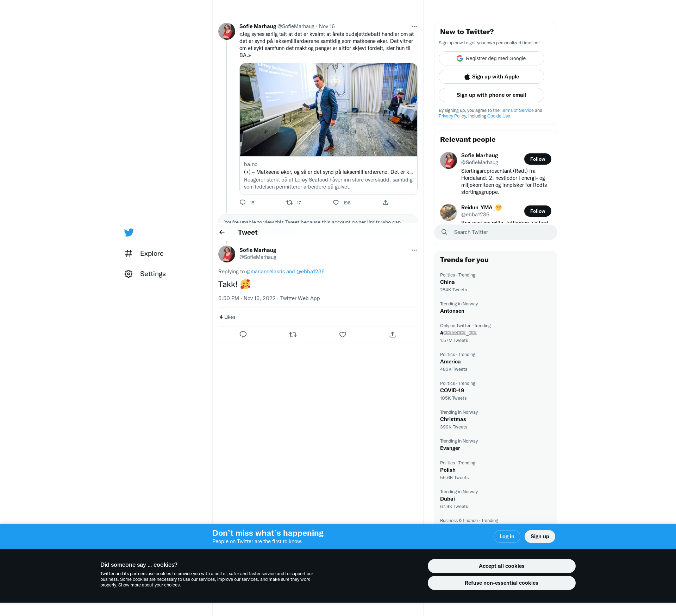Image resolution: width=676 pixels, height=616 pixels.
Task: Click Sign up on the blue banner
Action: pos(540,536)
